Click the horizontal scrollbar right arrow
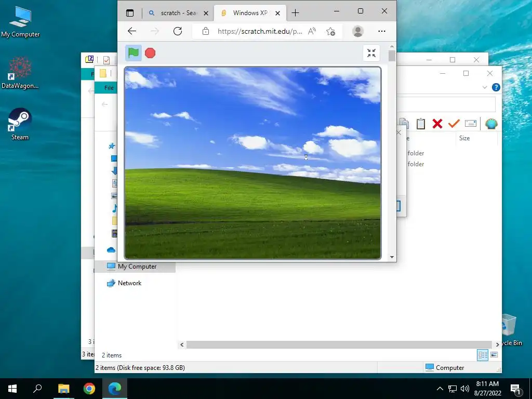The width and height of the screenshot is (532, 399). pos(497,345)
